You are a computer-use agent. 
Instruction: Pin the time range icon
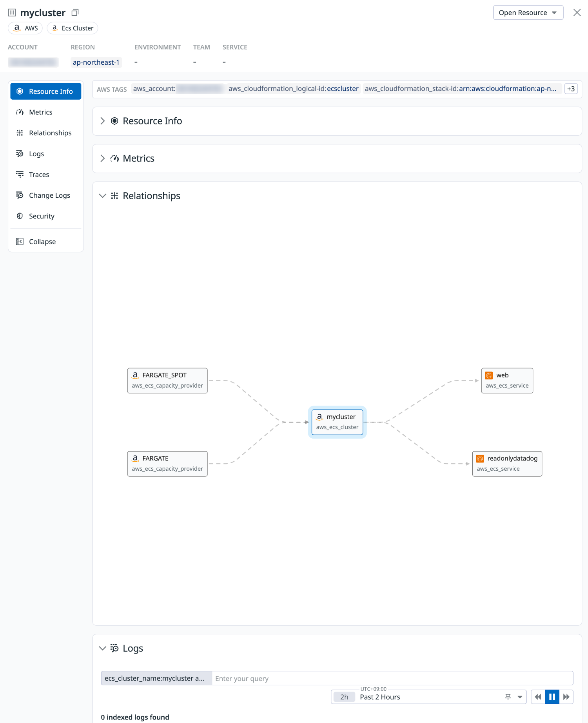click(508, 697)
